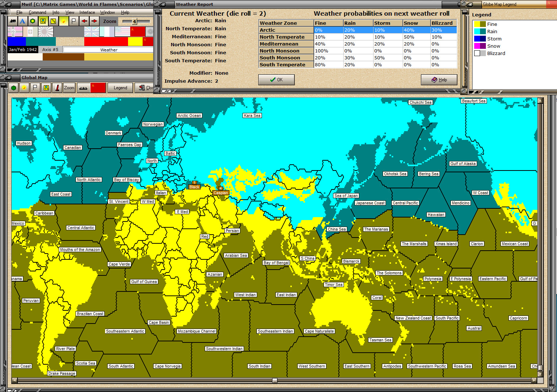
Task: Open the Command menu
Action: point(38,12)
